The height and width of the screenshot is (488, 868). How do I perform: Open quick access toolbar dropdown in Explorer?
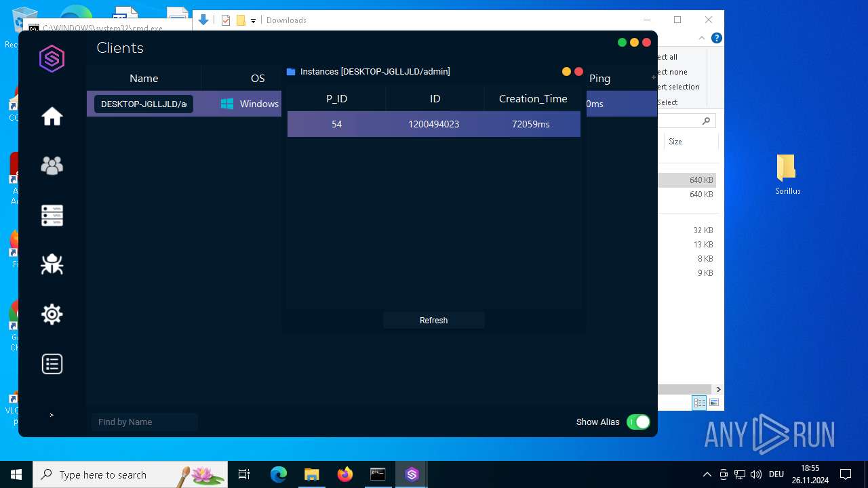[x=253, y=21]
